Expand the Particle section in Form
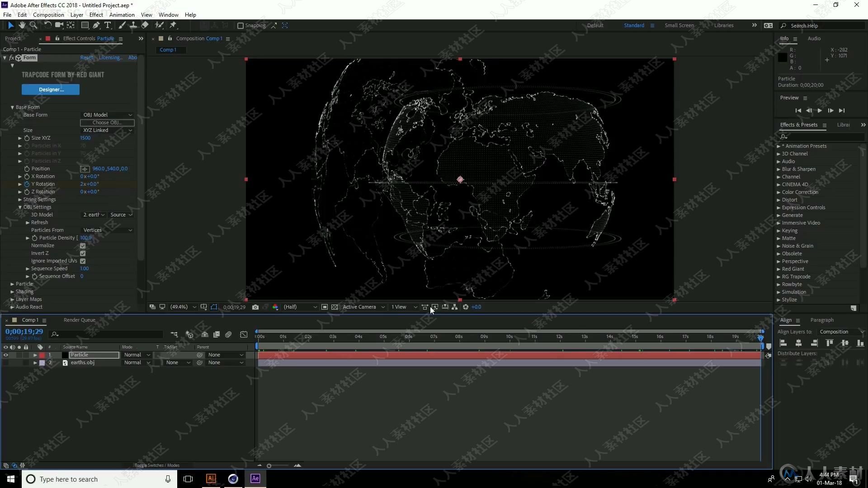868x488 pixels. (x=12, y=284)
